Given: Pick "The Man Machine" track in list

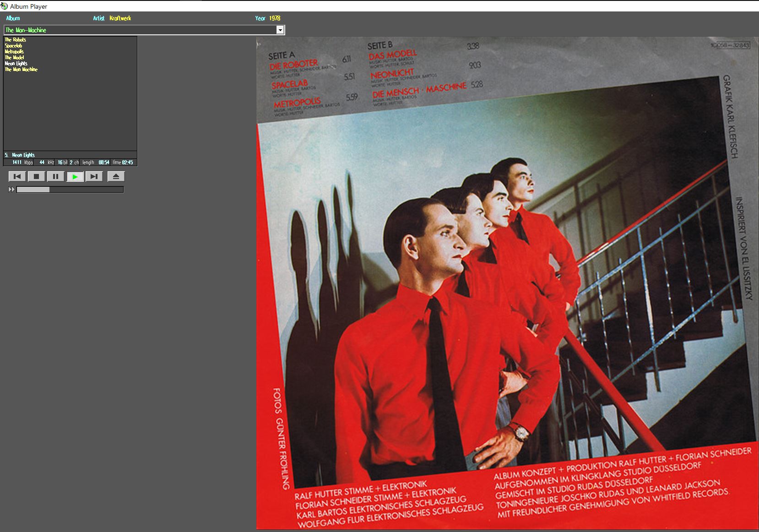Looking at the screenshot, I should tap(21, 70).
